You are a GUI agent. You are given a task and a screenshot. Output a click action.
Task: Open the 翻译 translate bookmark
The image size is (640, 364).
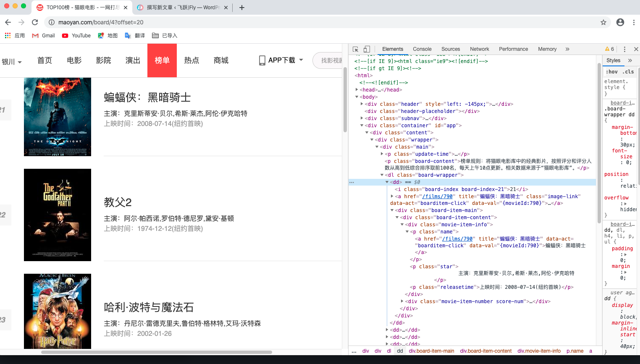[135, 36]
